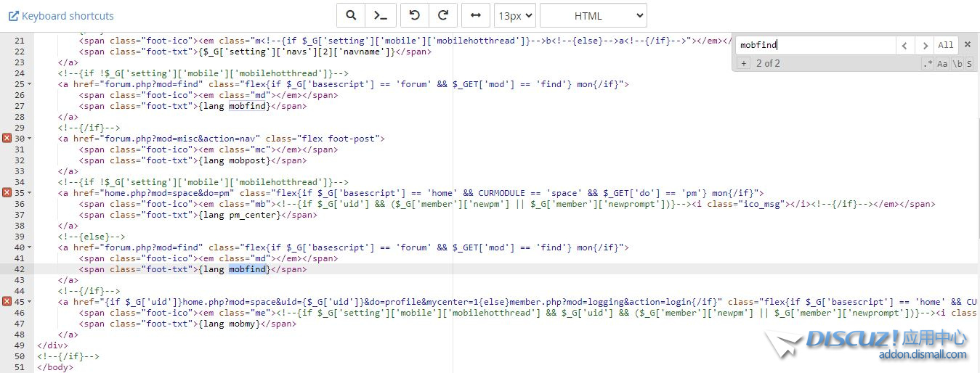The height and width of the screenshot is (373, 980).
Task: Close the search box
Action: point(968,44)
